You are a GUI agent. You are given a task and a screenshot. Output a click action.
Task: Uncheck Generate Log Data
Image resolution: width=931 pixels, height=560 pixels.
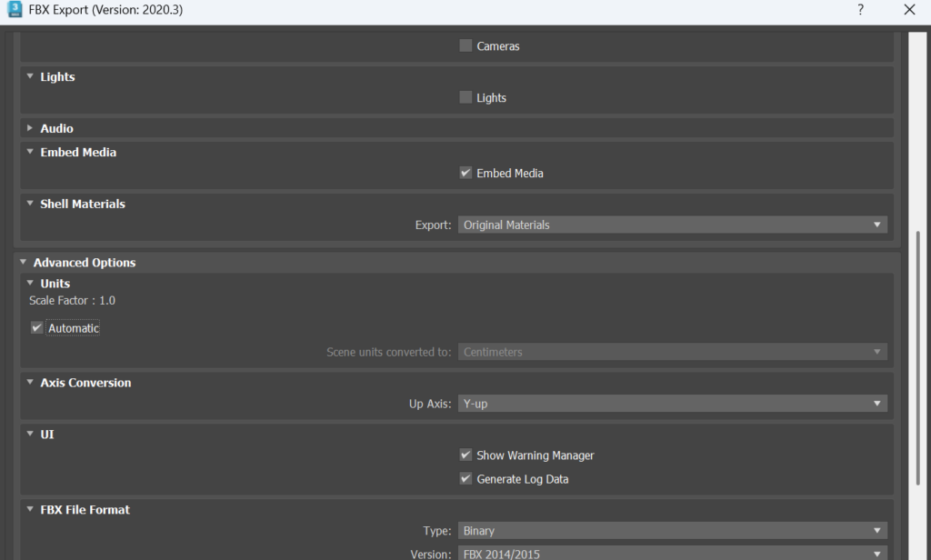pos(465,478)
